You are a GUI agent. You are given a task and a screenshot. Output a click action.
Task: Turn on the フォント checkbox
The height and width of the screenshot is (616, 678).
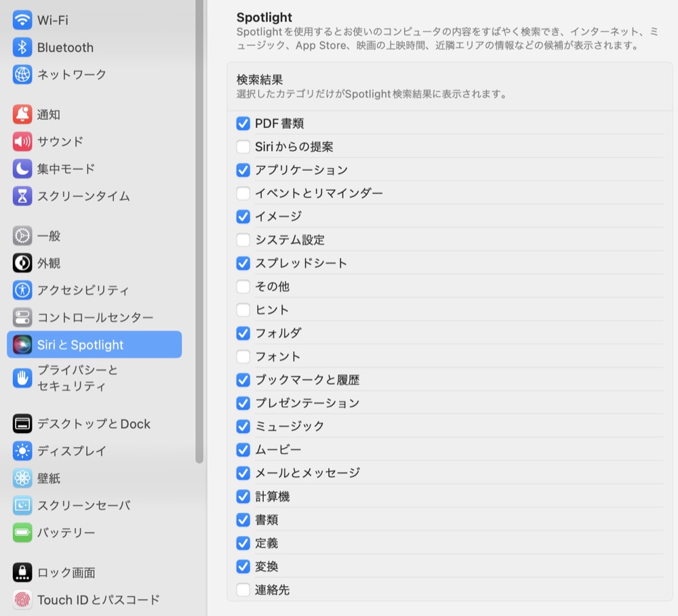[243, 356]
